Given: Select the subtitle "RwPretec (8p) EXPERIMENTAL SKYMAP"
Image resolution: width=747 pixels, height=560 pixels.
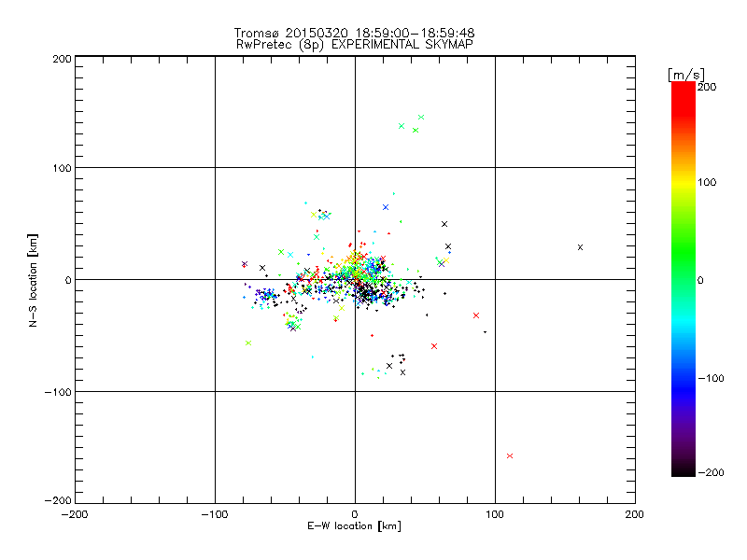Looking at the screenshot, I should (x=354, y=45).
